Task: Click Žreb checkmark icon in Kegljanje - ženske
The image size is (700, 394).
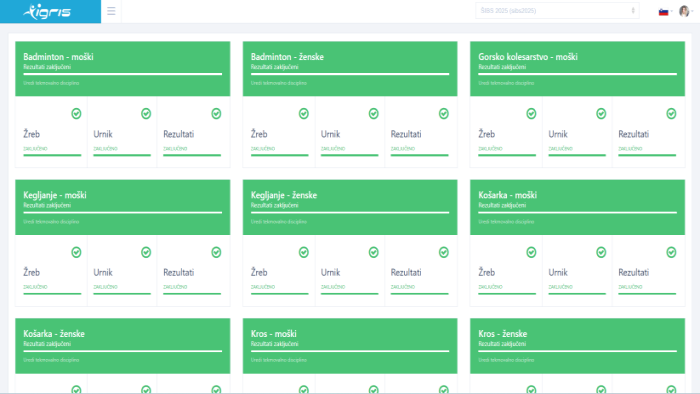Action: (304, 253)
